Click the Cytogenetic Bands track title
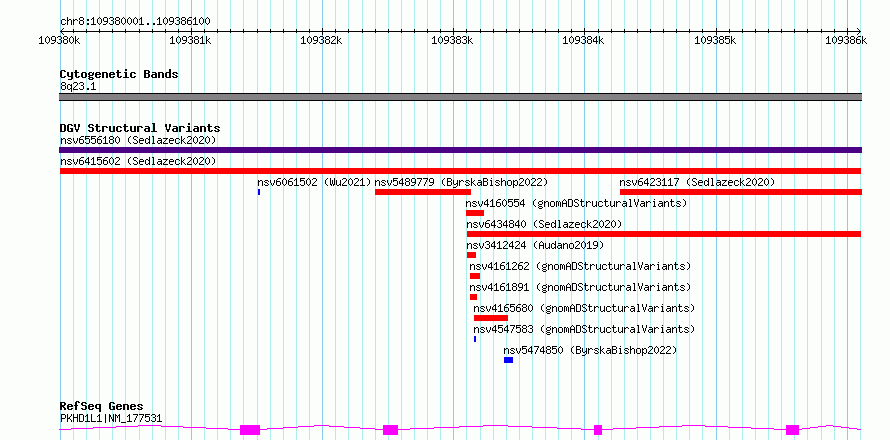This screenshot has width=890, height=440. [x=119, y=74]
